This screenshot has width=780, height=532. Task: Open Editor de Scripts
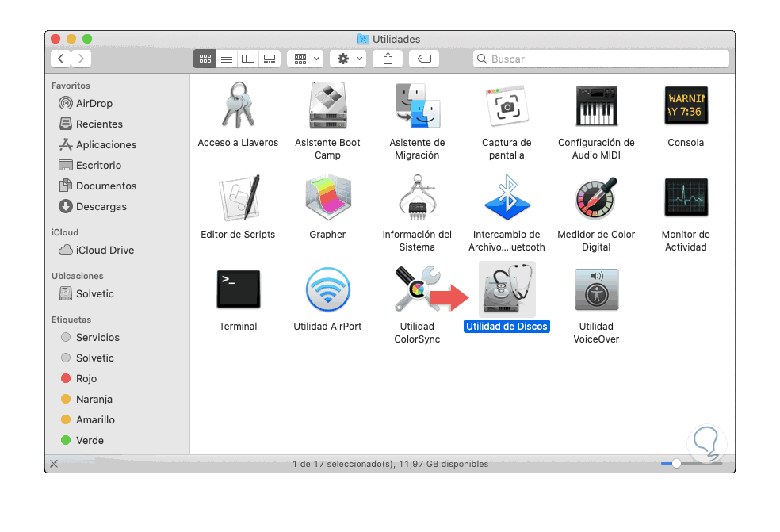click(x=239, y=197)
